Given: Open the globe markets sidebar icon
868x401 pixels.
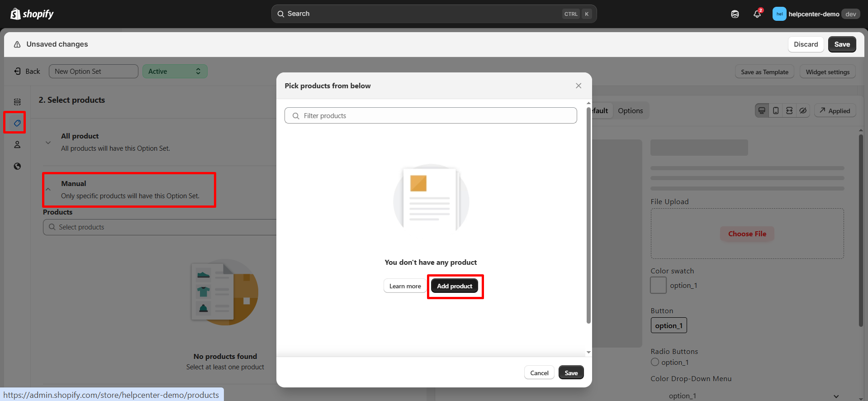Looking at the screenshot, I should (x=17, y=166).
